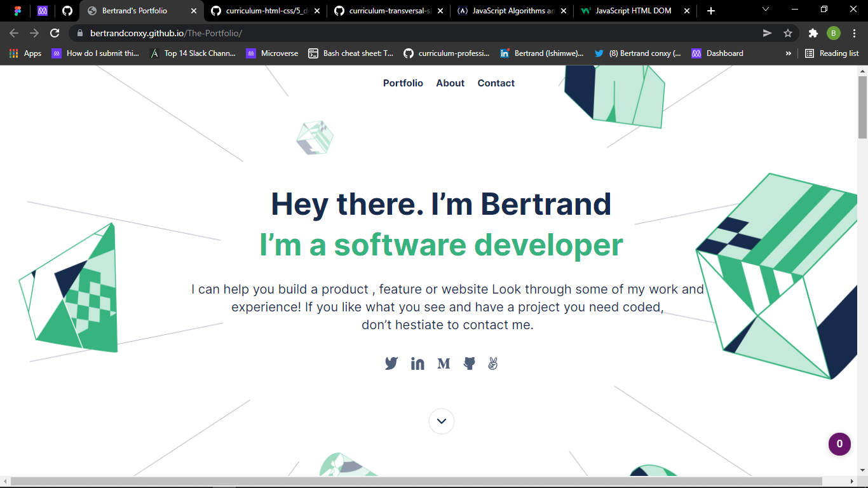Open the Reading list

click(x=832, y=53)
